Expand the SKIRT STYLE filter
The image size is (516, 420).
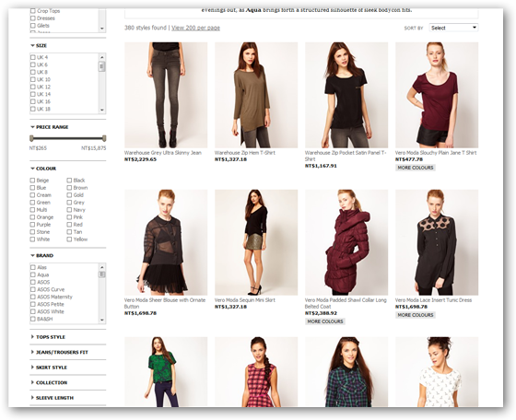click(49, 367)
